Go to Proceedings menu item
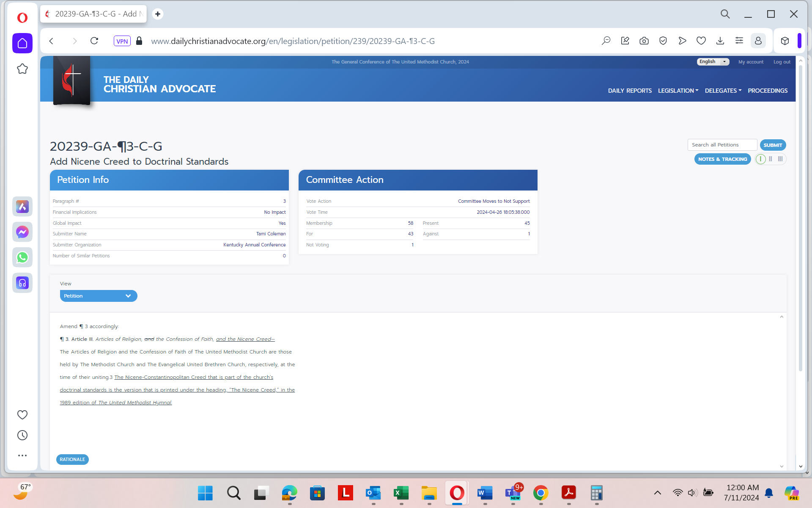The image size is (812, 508). (x=767, y=91)
